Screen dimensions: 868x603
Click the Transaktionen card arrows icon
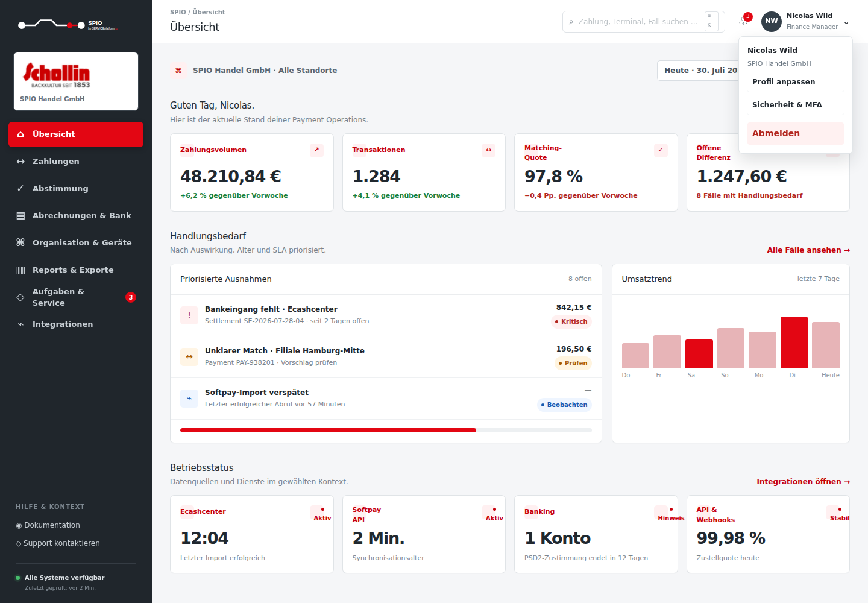[488, 150]
